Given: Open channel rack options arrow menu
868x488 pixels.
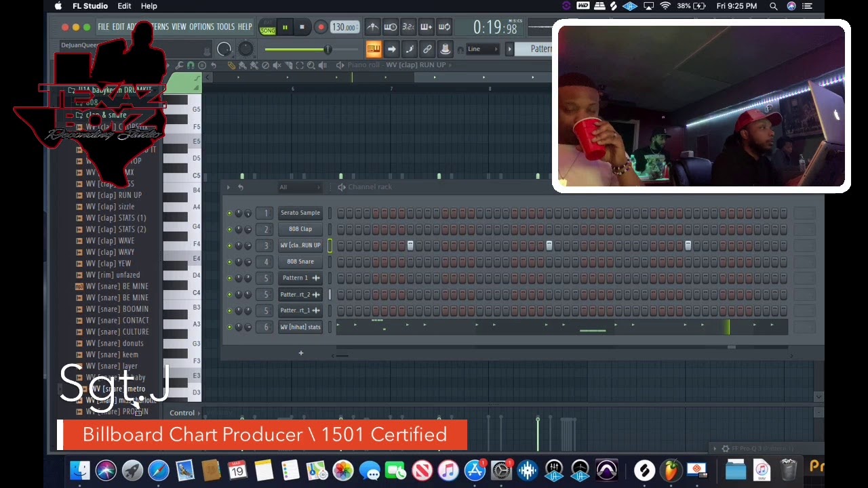Looking at the screenshot, I should tap(228, 187).
